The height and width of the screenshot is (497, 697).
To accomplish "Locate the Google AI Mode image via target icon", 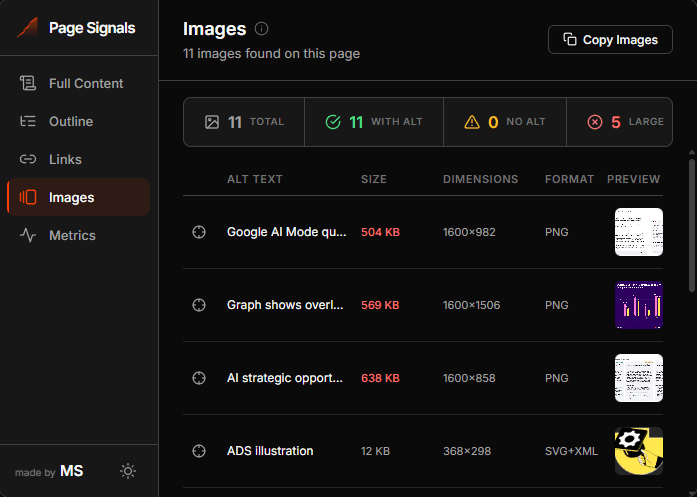I will 199,232.
